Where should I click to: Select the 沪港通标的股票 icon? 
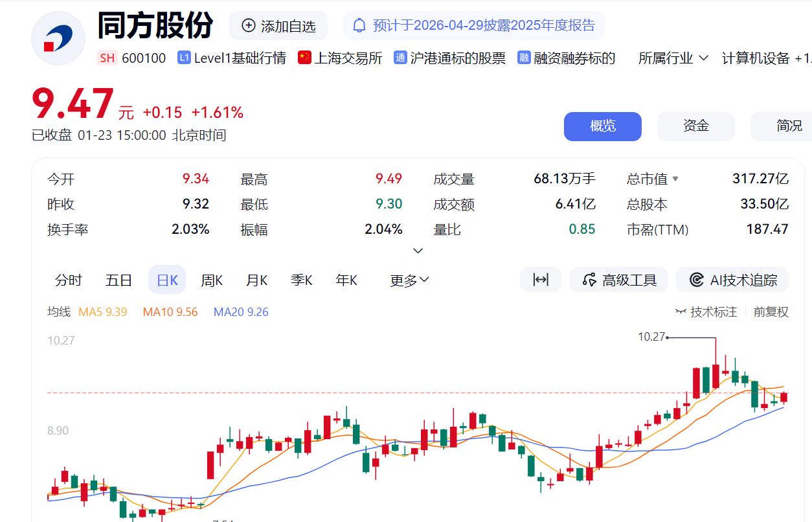point(401,58)
